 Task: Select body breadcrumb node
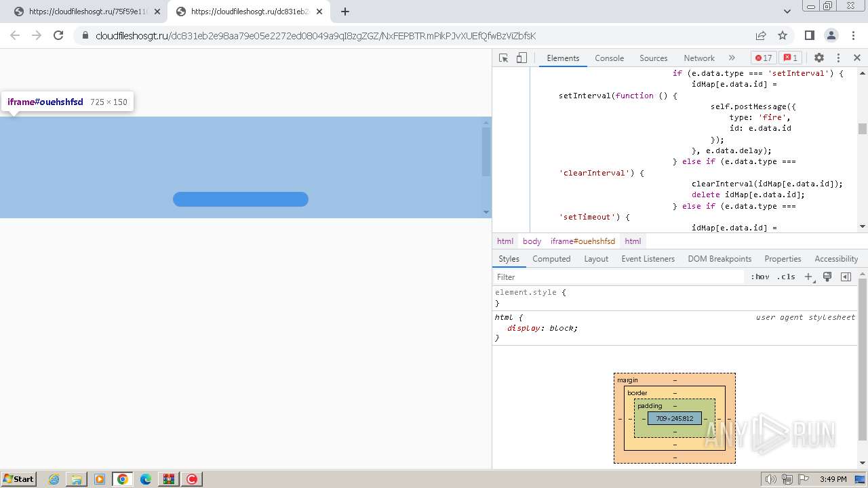(532, 241)
